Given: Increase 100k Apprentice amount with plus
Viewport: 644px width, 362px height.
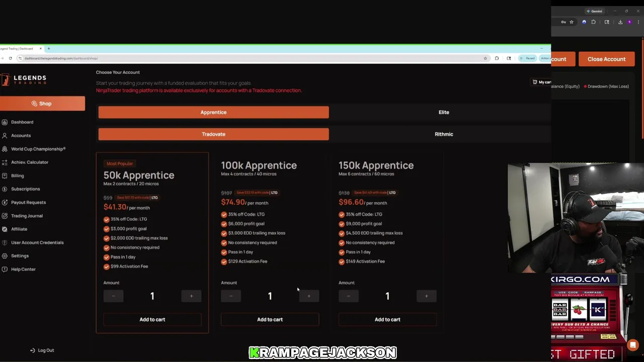Looking at the screenshot, I should click(x=309, y=296).
